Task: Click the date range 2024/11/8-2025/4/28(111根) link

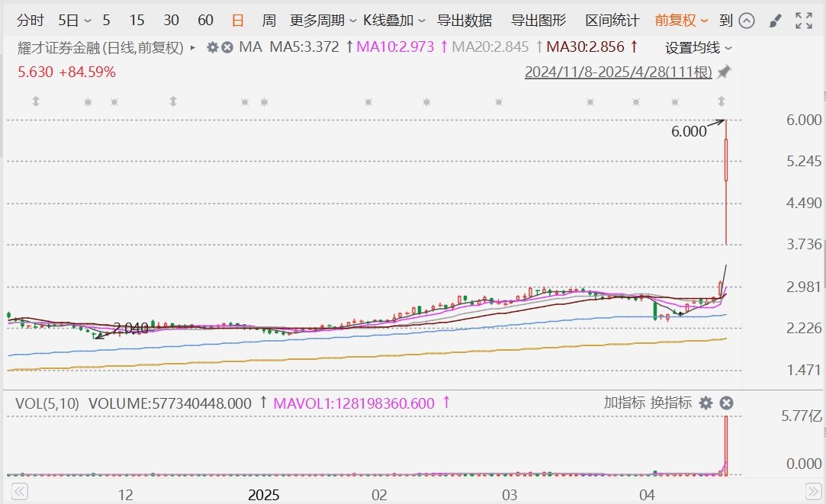Action: coord(618,72)
